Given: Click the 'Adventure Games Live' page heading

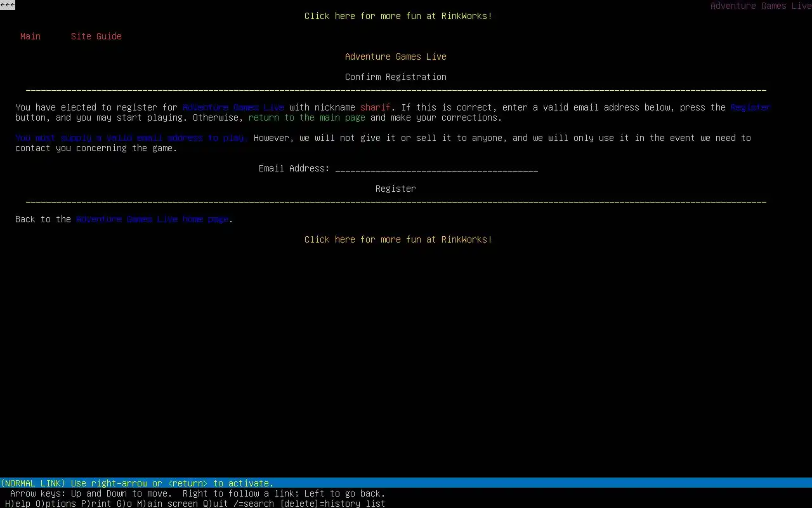Looking at the screenshot, I should (396, 57).
